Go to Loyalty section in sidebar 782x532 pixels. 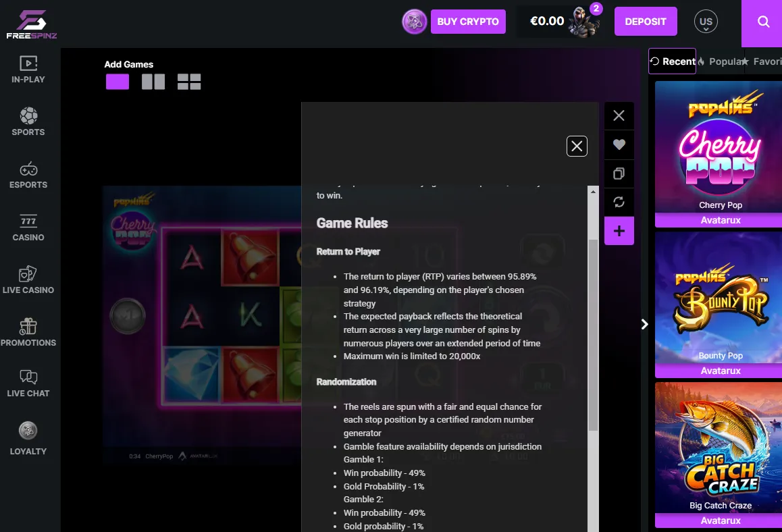28,438
